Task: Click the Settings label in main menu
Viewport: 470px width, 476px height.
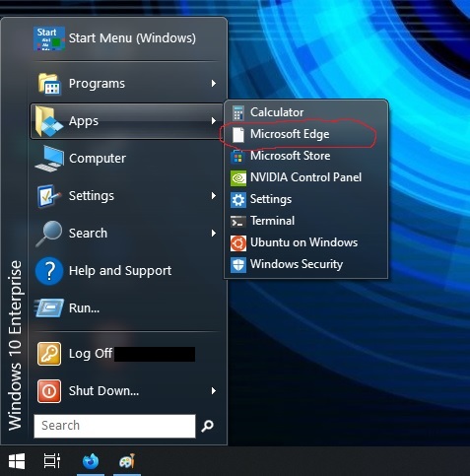Action: pyautogui.click(x=92, y=196)
